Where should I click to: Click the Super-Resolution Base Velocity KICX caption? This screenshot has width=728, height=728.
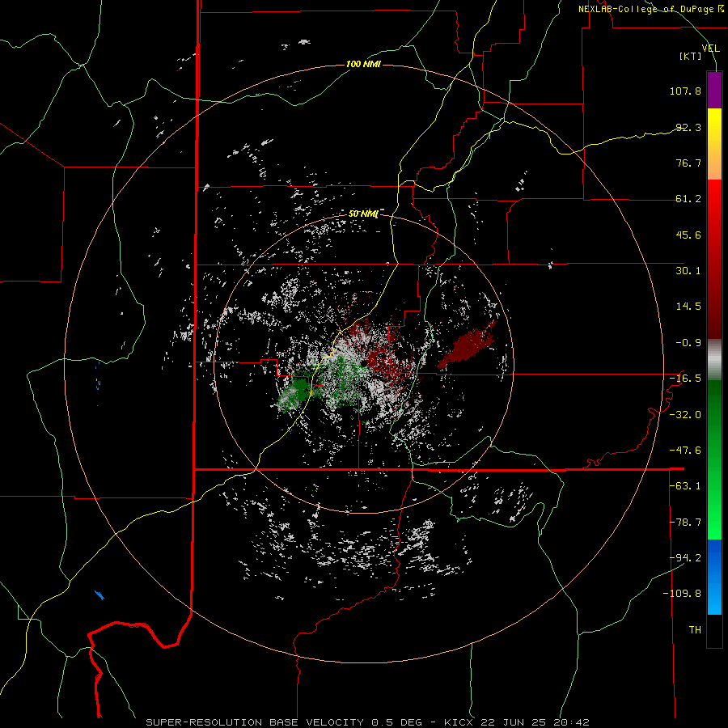pyautogui.click(x=368, y=722)
